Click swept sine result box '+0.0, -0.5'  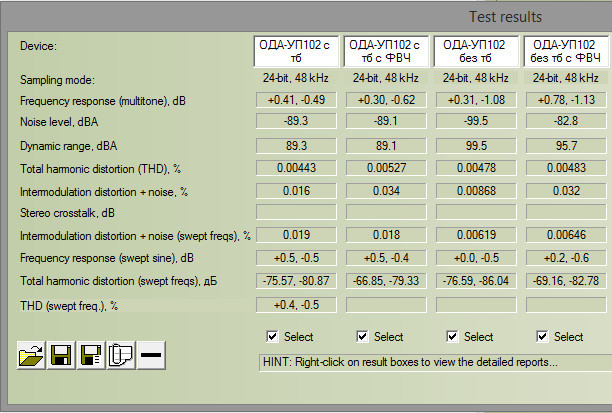[x=476, y=258]
